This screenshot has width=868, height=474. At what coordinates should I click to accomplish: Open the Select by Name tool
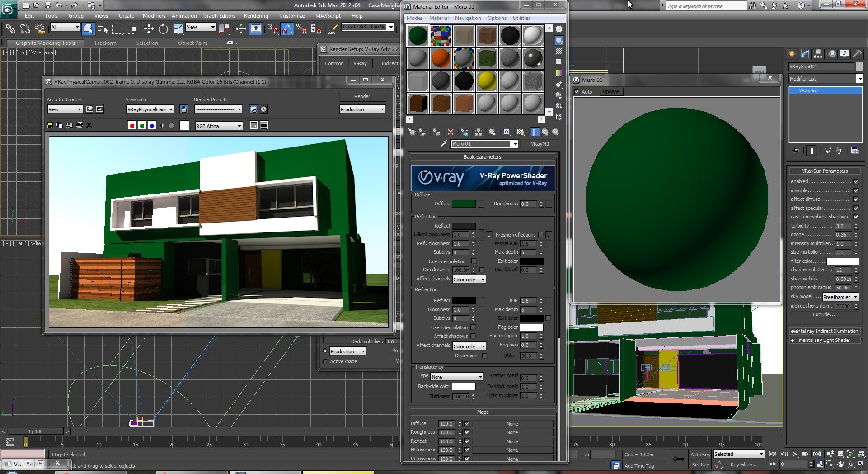[x=103, y=29]
